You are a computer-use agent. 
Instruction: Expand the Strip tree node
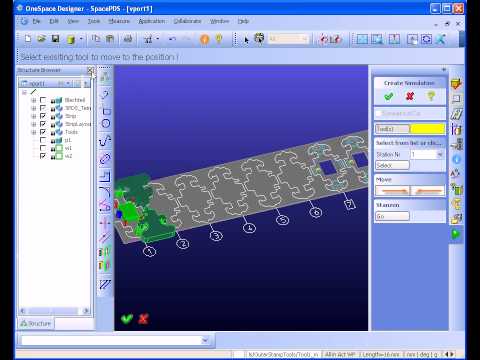click(x=33, y=116)
